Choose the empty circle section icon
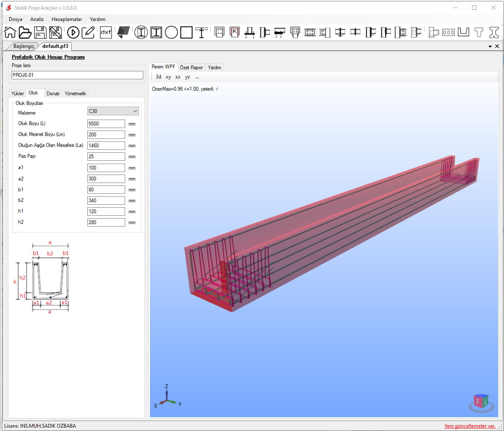This screenshot has width=504, height=431. coord(171,32)
